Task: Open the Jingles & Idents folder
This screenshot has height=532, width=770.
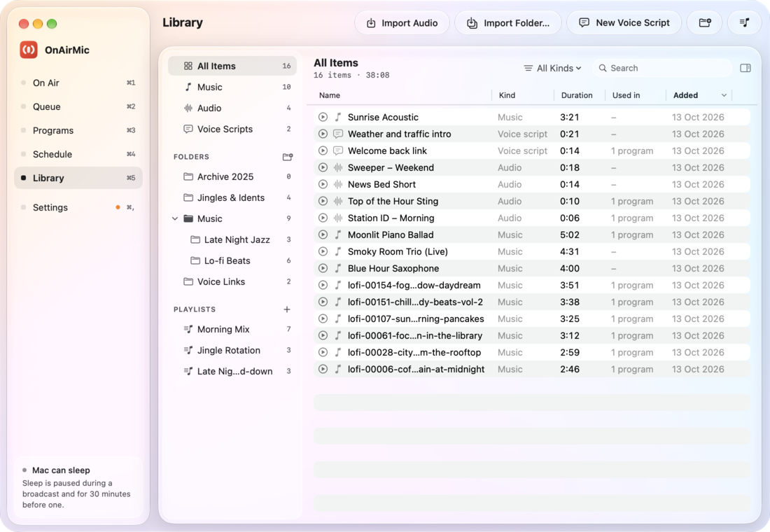Action: click(232, 197)
